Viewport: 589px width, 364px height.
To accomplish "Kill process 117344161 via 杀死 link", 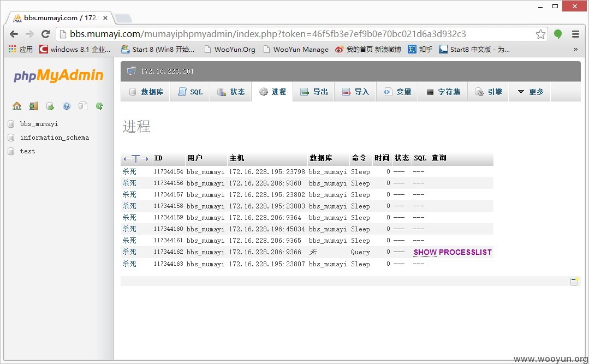I will click(129, 241).
